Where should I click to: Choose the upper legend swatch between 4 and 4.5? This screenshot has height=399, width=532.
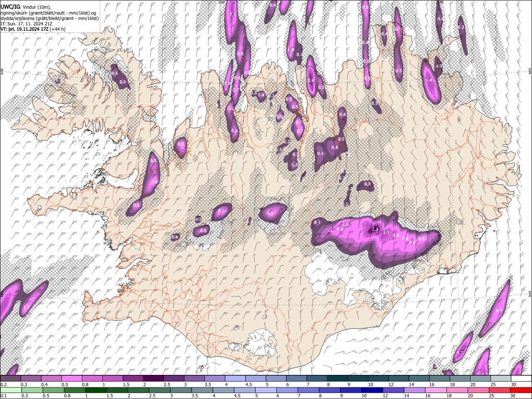pyautogui.click(x=235, y=379)
